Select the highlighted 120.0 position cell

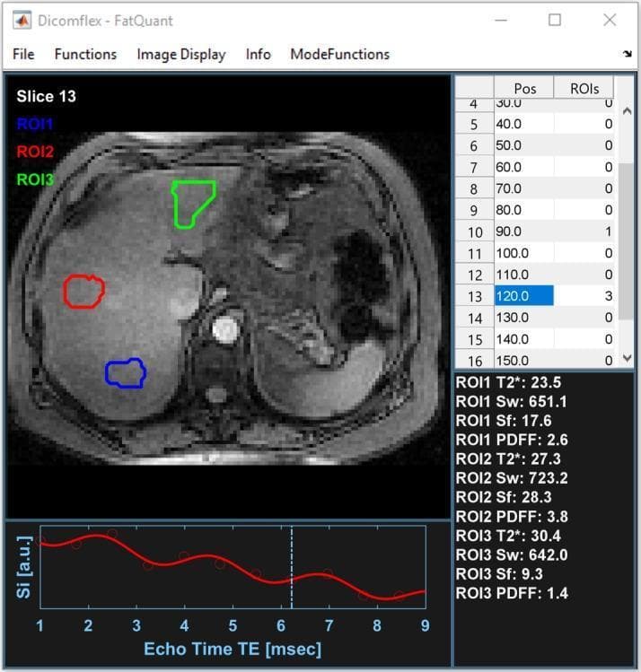(524, 296)
